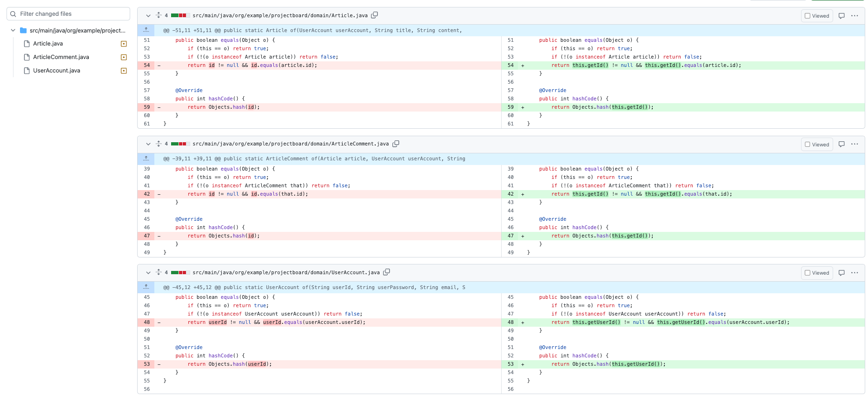
Task: Collapse the src/main/java/org/example folder tree
Action: coord(13,31)
